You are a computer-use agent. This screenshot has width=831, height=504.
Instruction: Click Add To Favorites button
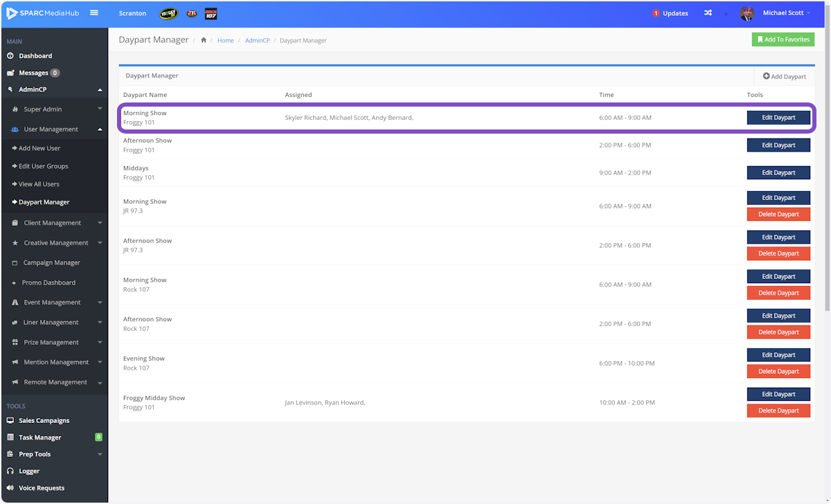pyautogui.click(x=783, y=39)
